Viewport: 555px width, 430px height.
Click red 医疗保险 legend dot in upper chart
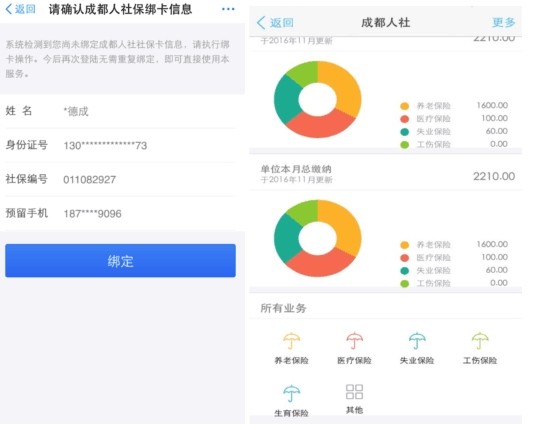pyautogui.click(x=405, y=119)
